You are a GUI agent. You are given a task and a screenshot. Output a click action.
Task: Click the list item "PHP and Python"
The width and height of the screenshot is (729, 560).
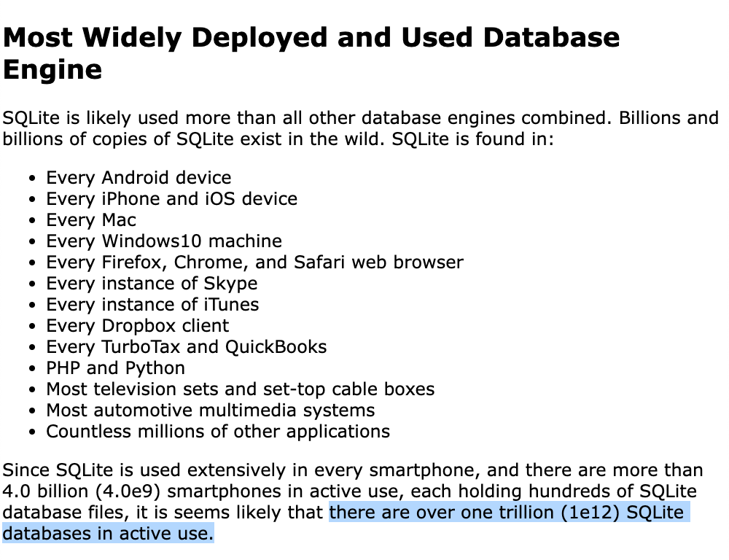(x=115, y=368)
